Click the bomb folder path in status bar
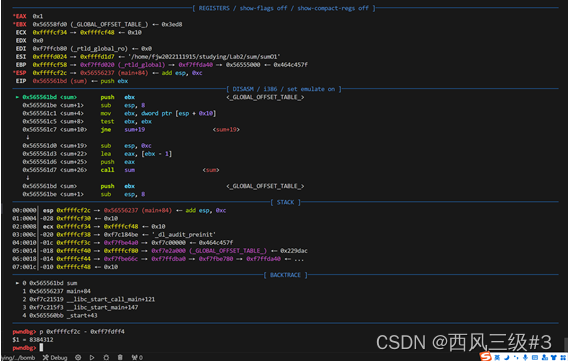The width and height of the screenshot is (568, 362). (x=18, y=358)
